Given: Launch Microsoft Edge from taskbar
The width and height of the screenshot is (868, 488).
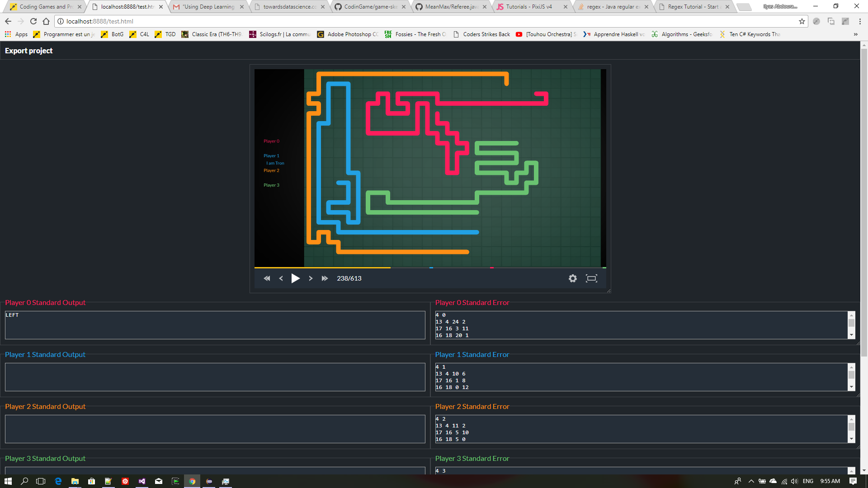Looking at the screenshot, I should click(x=58, y=481).
